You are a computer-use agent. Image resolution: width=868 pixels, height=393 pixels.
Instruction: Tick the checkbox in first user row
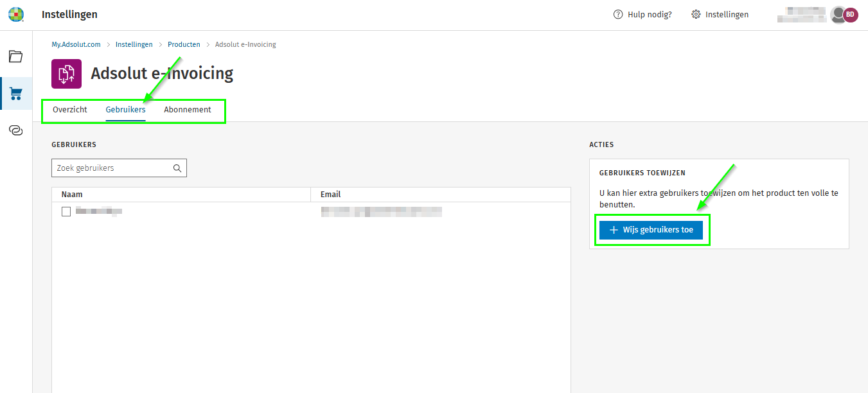click(66, 211)
